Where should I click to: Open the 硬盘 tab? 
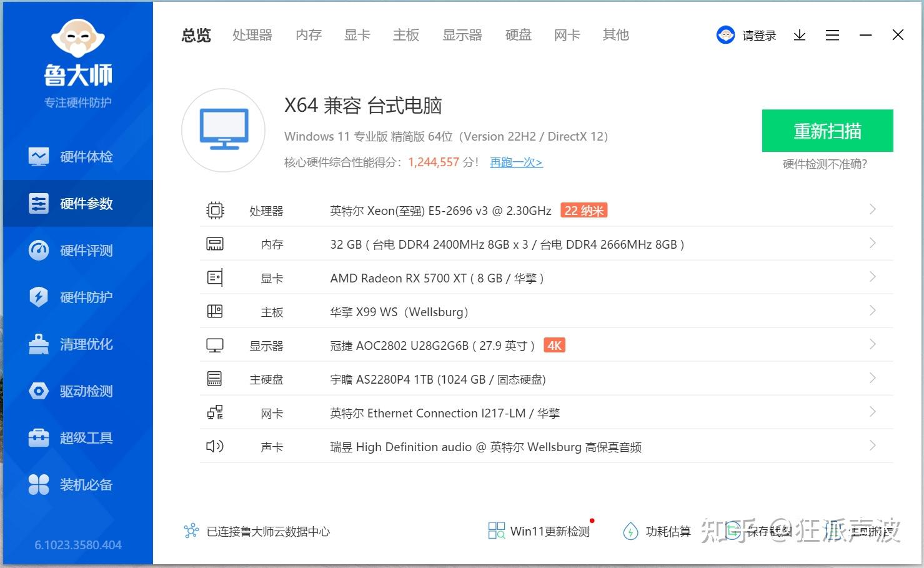517,35
